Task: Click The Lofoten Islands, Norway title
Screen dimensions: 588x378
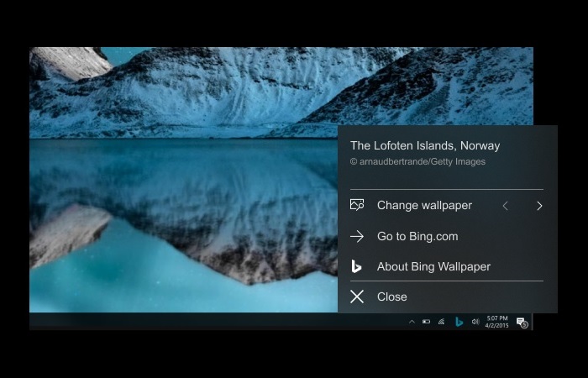Action: pyautogui.click(x=424, y=145)
